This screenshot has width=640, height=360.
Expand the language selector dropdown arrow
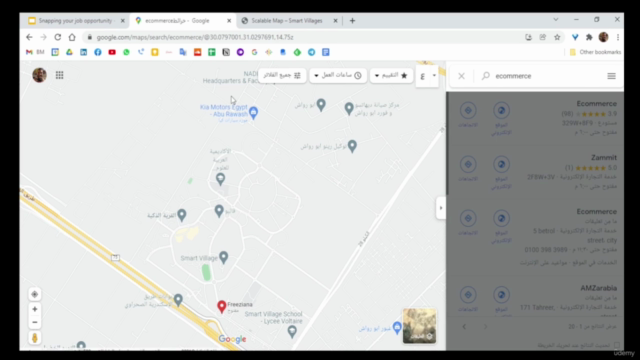pyautogui.click(x=434, y=76)
